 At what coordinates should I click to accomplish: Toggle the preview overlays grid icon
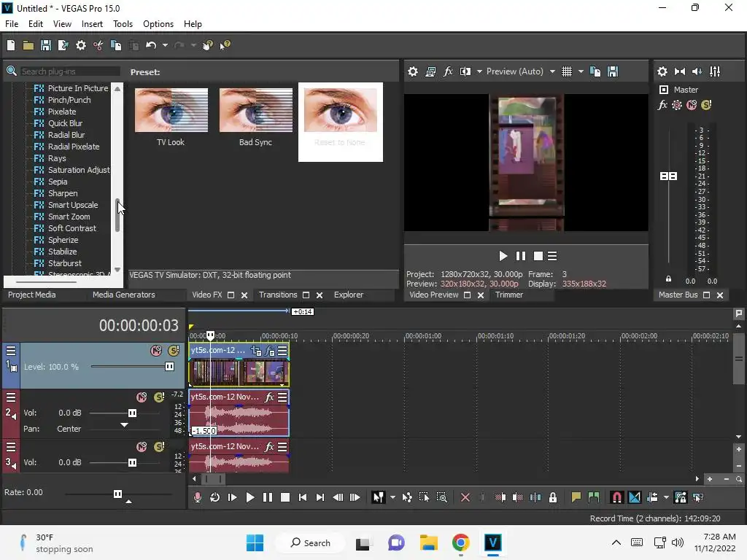pyautogui.click(x=566, y=71)
